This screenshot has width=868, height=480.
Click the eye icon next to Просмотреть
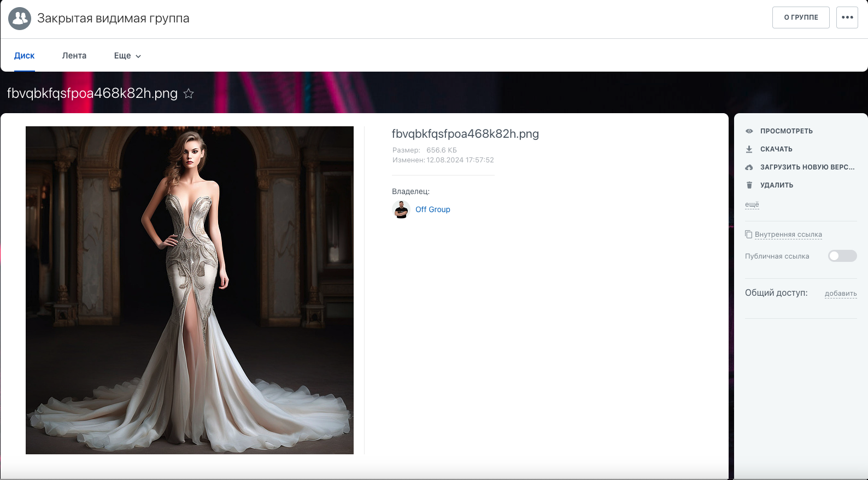coord(749,131)
